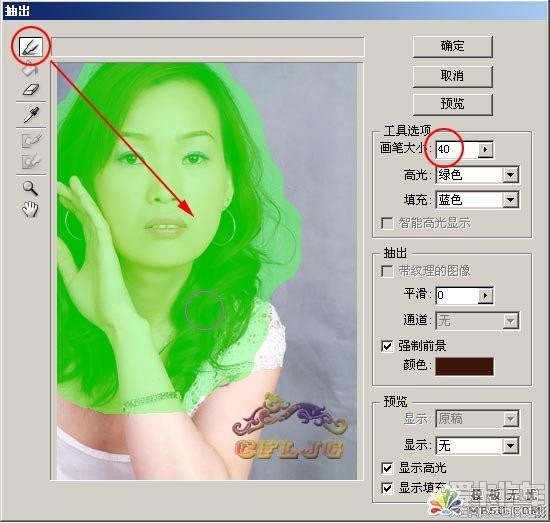The width and height of the screenshot is (550, 523).
Task: Uncheck the 强制前景 checkbox
Action: (387, 346)
